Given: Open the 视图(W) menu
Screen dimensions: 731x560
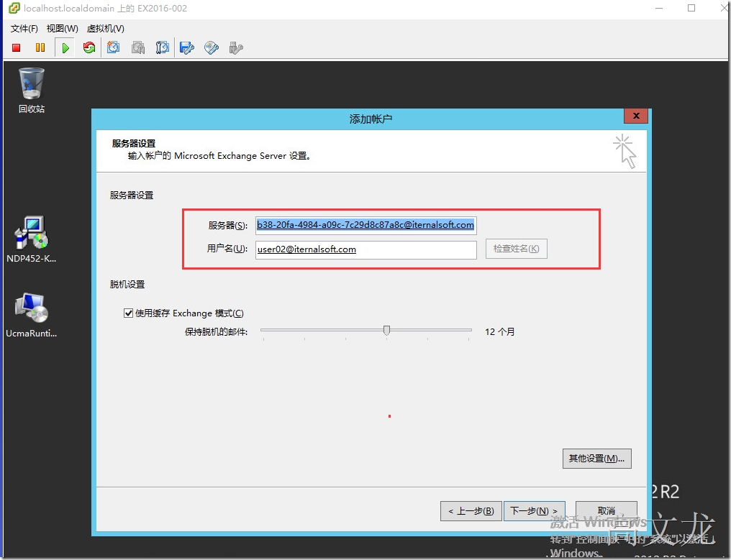Looking at the screenshot, I should [x=63, y=29].
